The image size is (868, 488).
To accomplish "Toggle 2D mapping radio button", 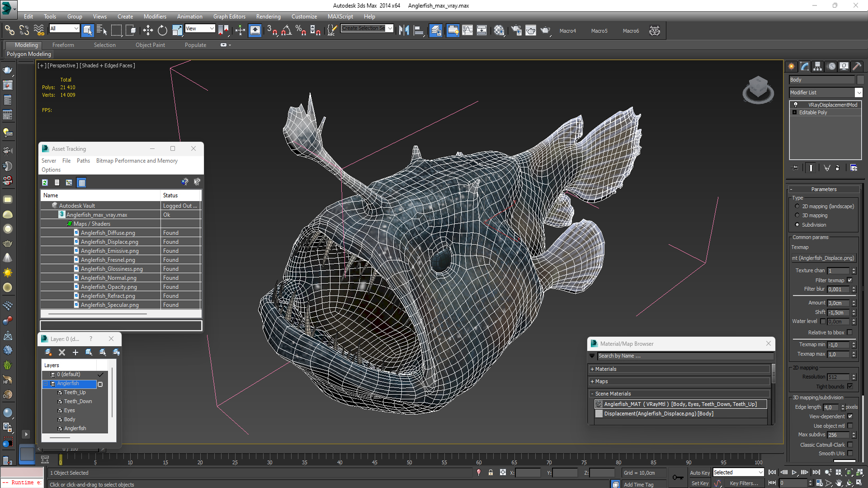I will coord(797,206).
